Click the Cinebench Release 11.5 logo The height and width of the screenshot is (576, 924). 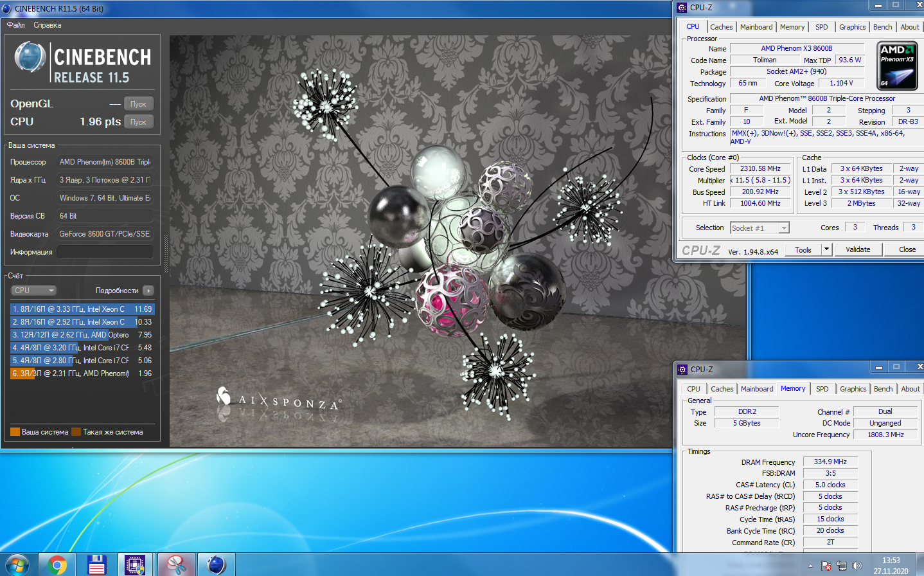pyautogui.click(x=82, y=63)
